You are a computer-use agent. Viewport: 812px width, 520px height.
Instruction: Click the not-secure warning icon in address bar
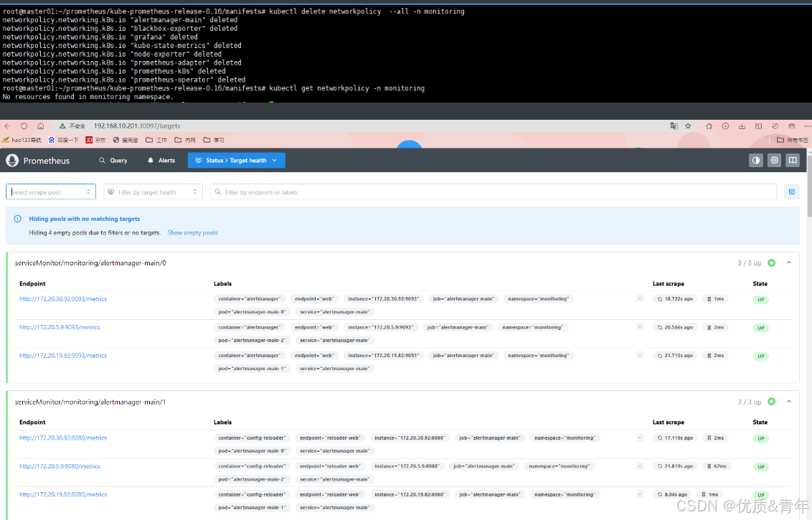(x=62, y=126)
